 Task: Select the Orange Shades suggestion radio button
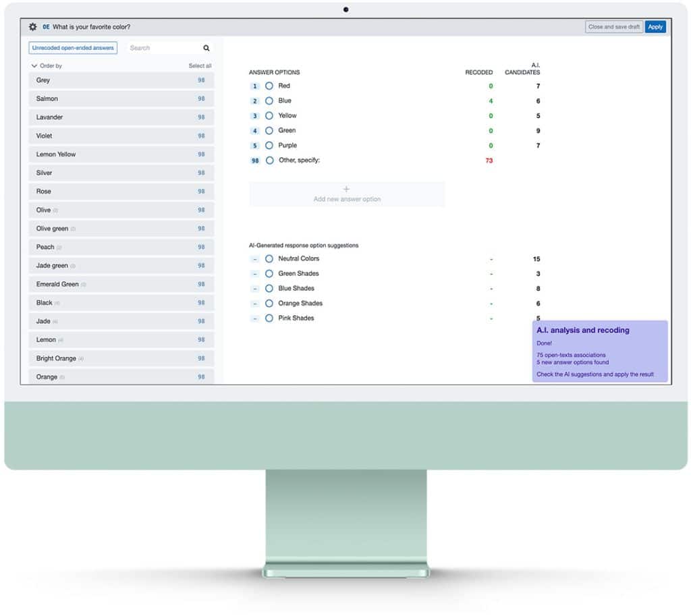[x=269, y=304]
